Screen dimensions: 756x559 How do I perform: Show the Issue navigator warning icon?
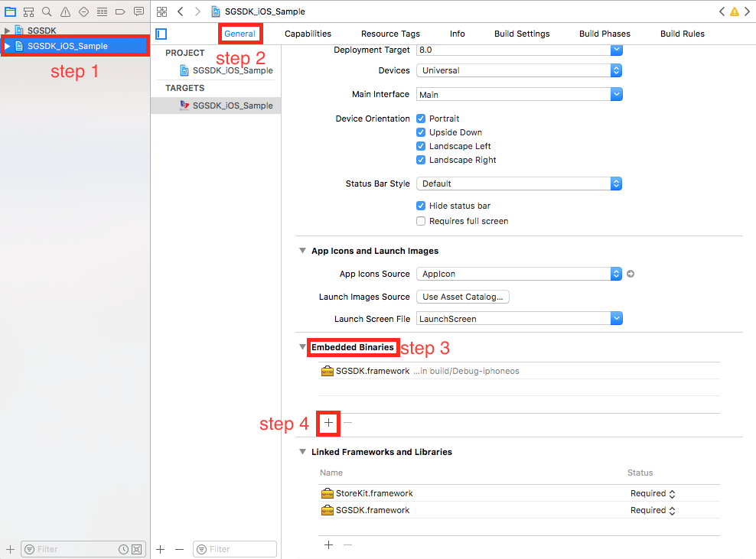pos(66,11)
